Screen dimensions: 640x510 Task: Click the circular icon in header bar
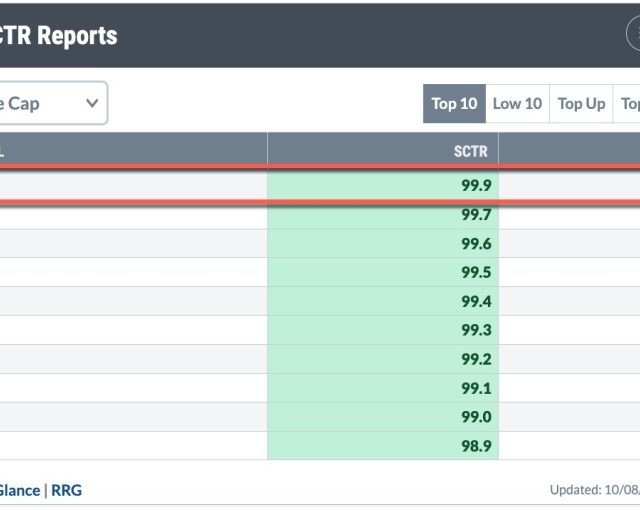pyautogui.click(x=633, y=34)
